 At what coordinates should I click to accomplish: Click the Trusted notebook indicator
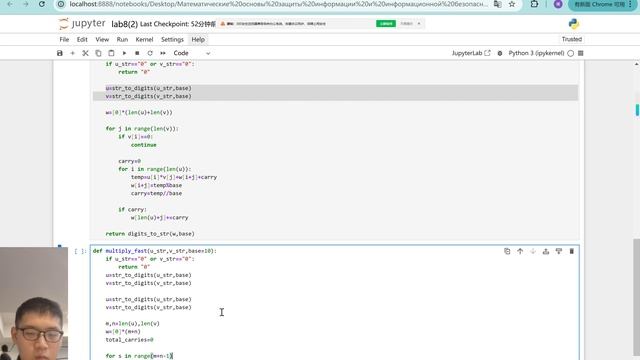click(x=571, y=39)
